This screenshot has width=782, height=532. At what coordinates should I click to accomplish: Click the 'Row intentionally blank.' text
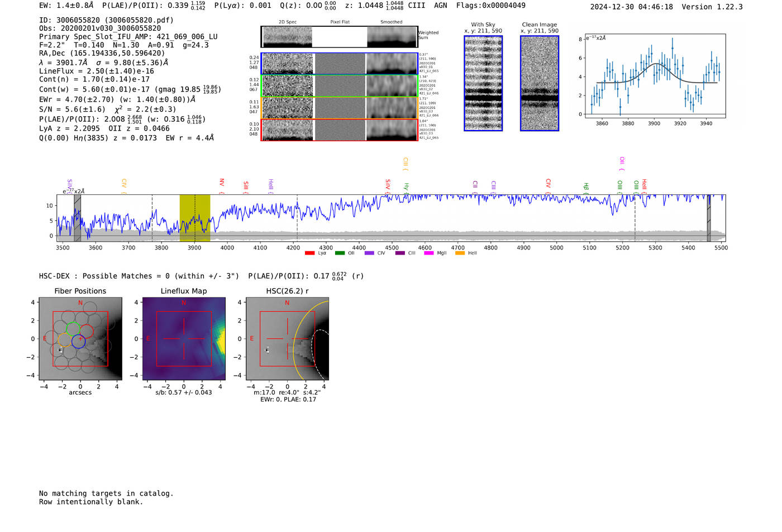pyautogui.click(x=91, y=502)
